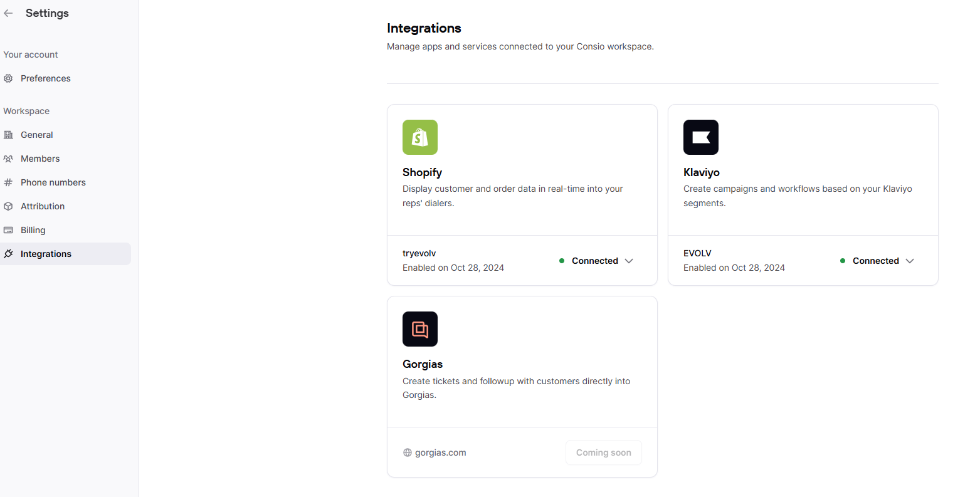Click the Gorgias card title
This screenshot has width=980, height=497.
click(423, 364)
